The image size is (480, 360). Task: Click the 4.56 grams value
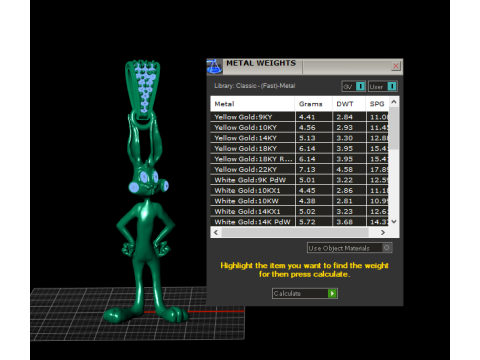coord(307,127)
